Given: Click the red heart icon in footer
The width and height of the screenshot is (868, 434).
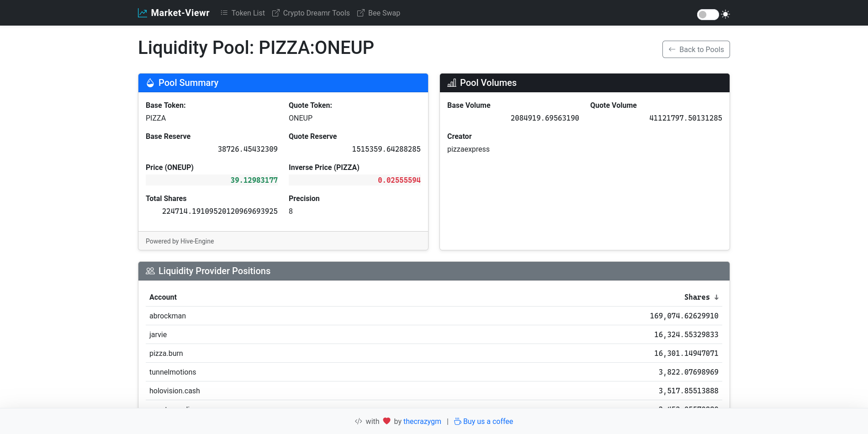Looking at the screenshot, I should [386, 421].
